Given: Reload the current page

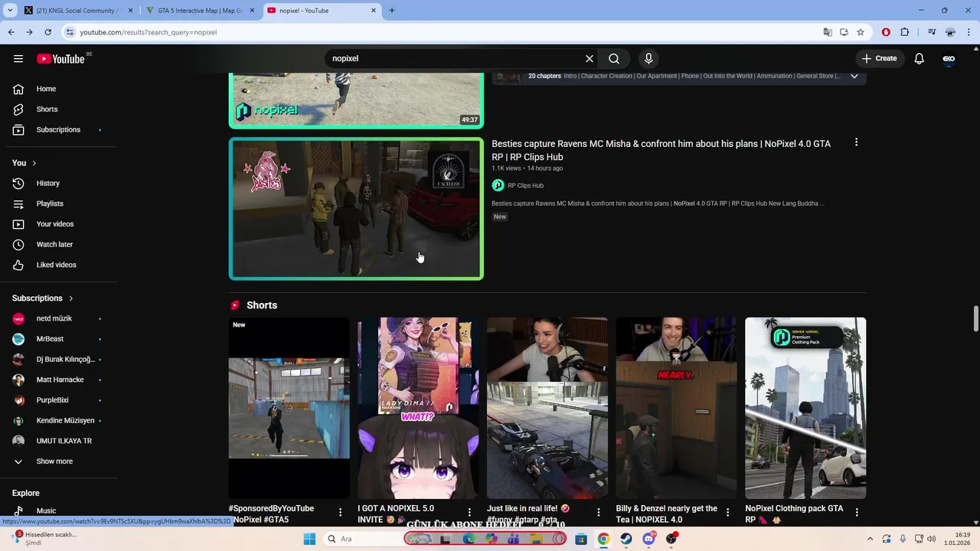Looking at the screenshot, I should [x=47, y=32].
